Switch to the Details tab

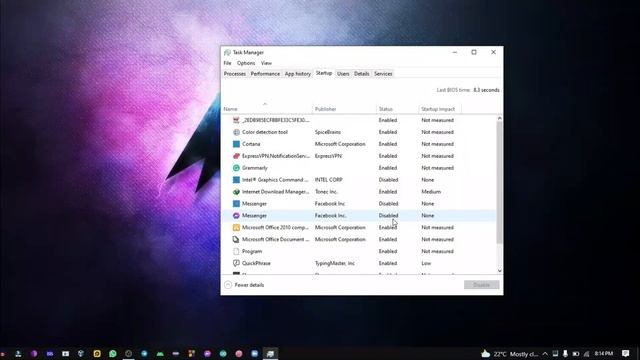tap(361, 74)
